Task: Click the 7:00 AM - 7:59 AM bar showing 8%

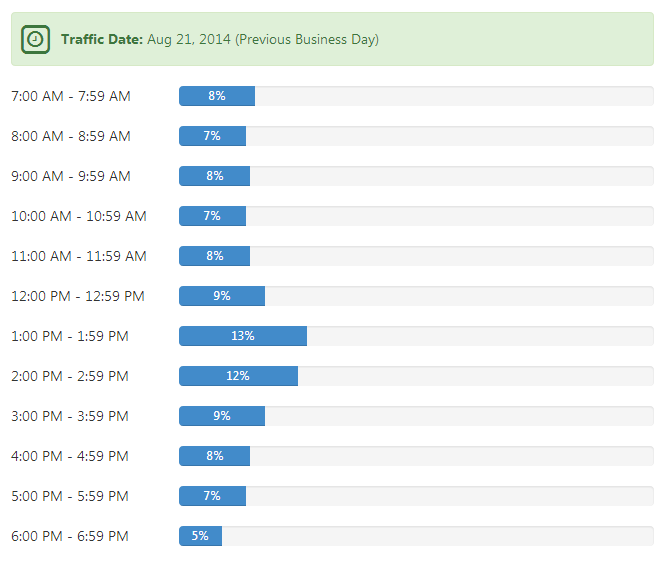Action: [217, 96]
